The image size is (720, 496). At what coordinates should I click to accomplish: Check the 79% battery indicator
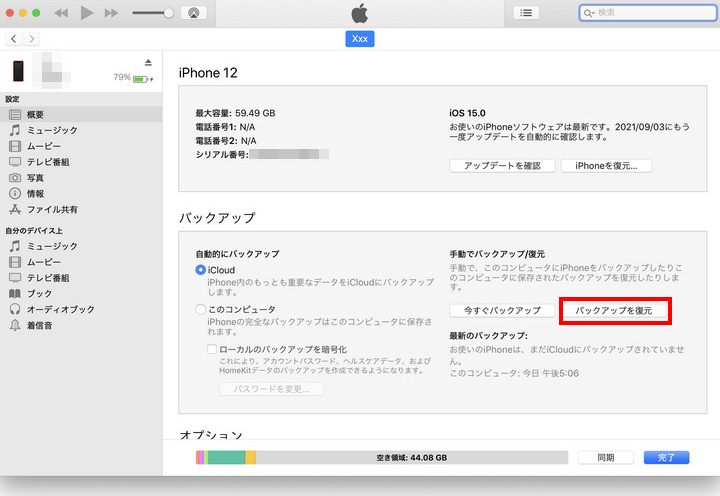click(133, 78)
